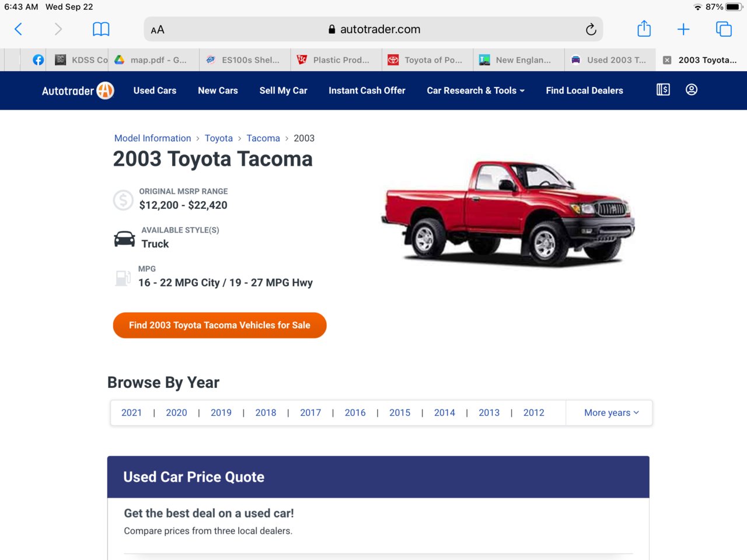
Task: Open the share sheet icon
Action: [644, 29]
